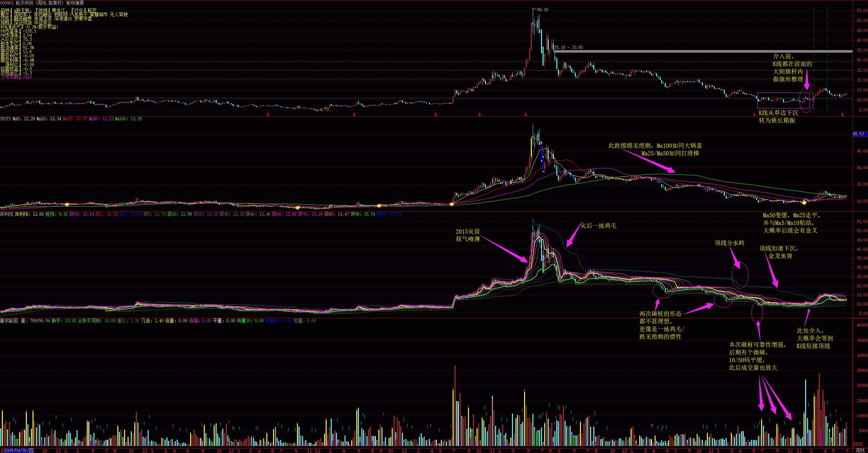Image resolution: width=868 pixels, height=453 pixels.
Task: Select the 获30: 12.33 legend
Action: click(232, 214)
